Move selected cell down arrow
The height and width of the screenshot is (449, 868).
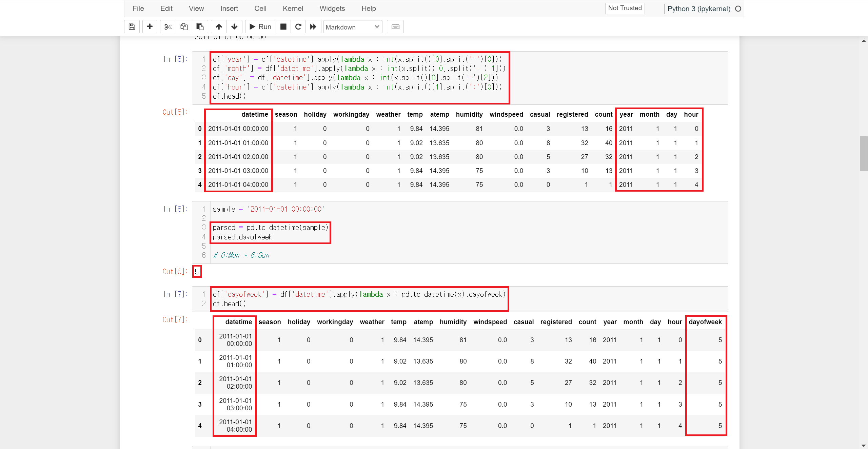(234, 27)
